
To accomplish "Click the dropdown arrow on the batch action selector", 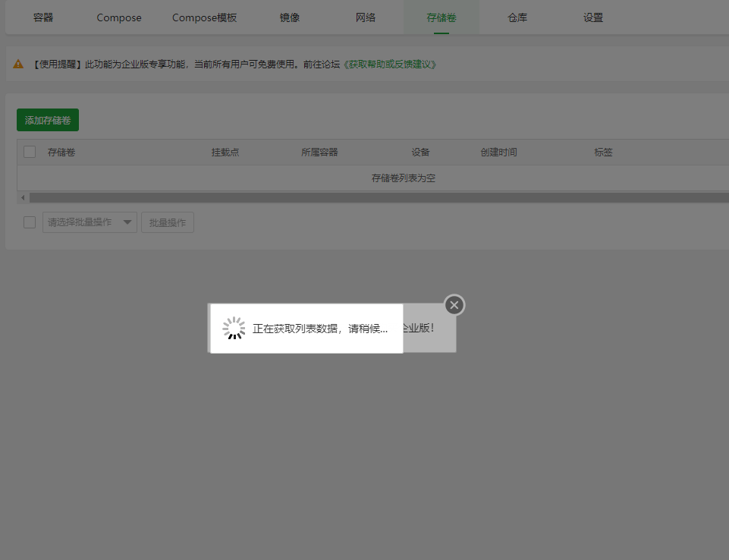I will tap(127, 222).
